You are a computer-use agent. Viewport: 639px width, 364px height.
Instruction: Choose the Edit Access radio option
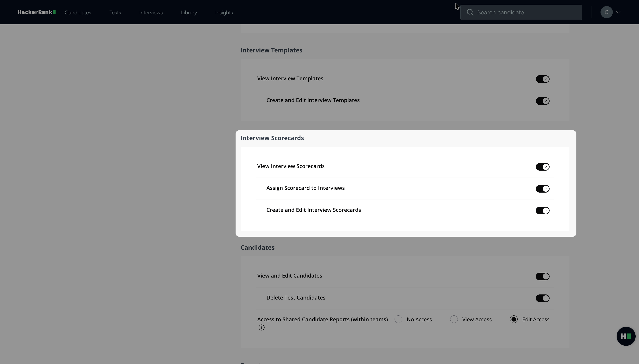[x=514, y=319]
